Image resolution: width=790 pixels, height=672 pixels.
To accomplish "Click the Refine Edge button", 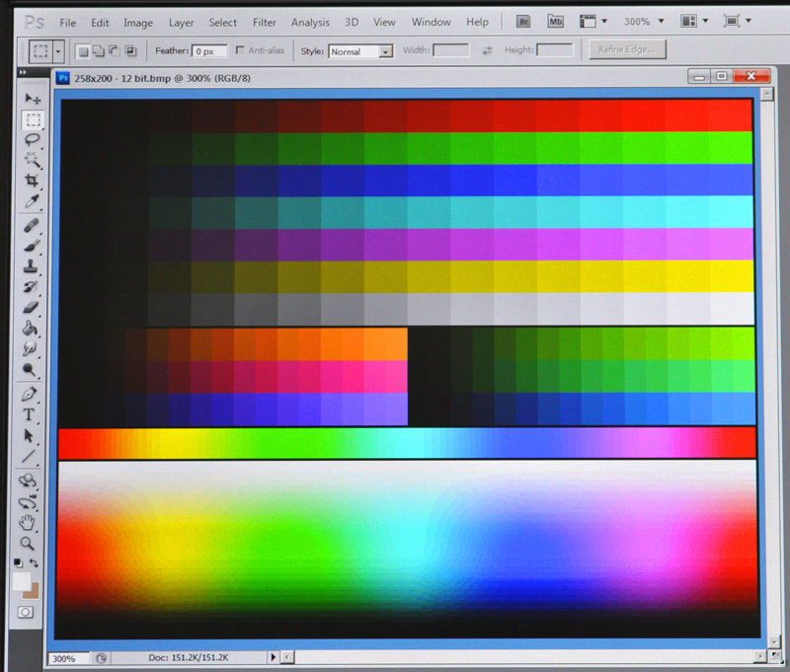I will click(627, 49).
